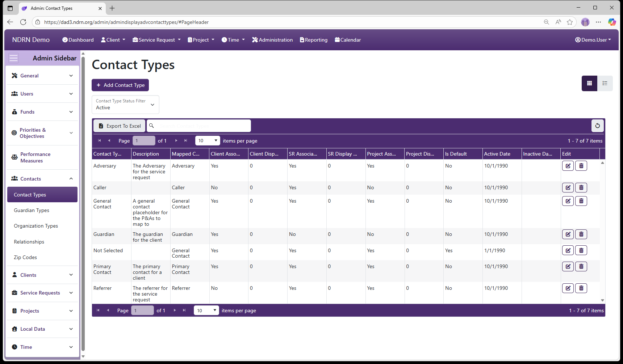Go to last page in top pager
Image resolution: width=623 pixels, height=364 pixels.
click(186, 140)
